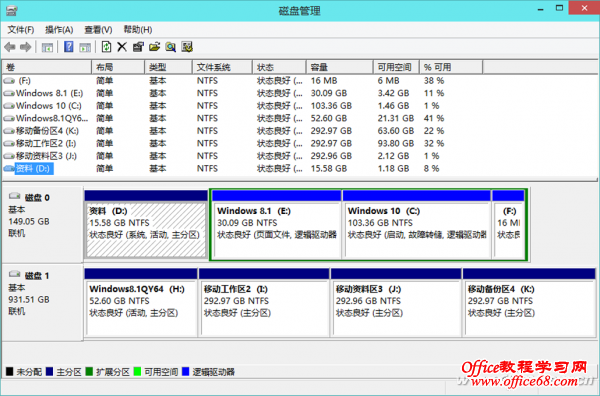Click the 移动资料区3 (J:) partition on Disk 1
This screenshot has height=396, width=600.
396,302
